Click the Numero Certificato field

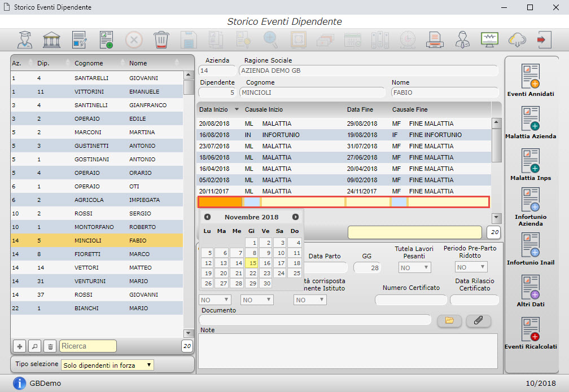pos(411,300)
